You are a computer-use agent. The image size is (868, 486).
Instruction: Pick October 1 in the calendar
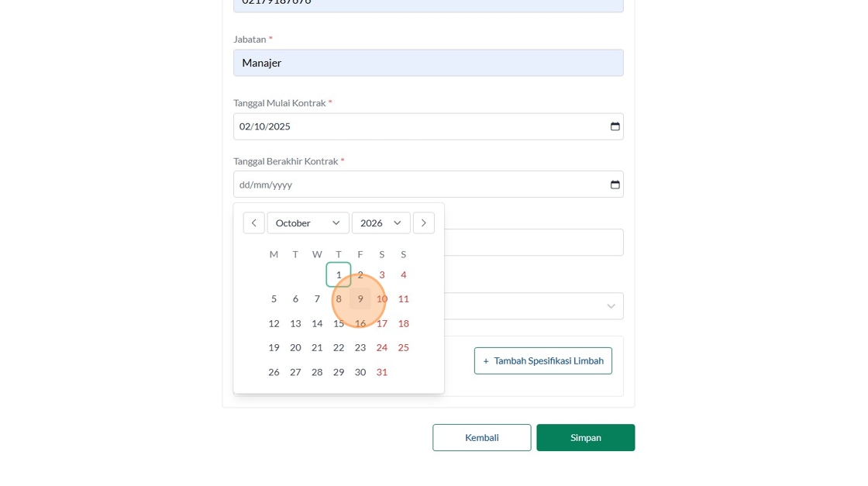339,275
